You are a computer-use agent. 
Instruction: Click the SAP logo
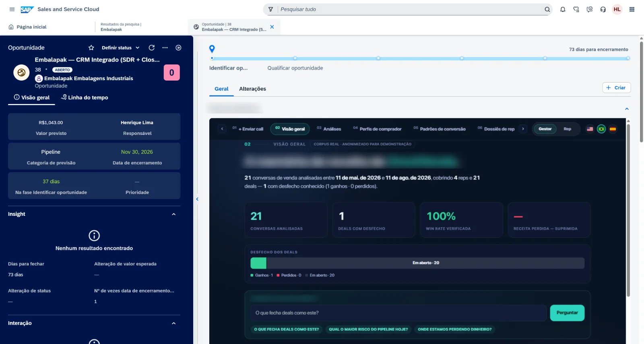click(x=27, y=9)
